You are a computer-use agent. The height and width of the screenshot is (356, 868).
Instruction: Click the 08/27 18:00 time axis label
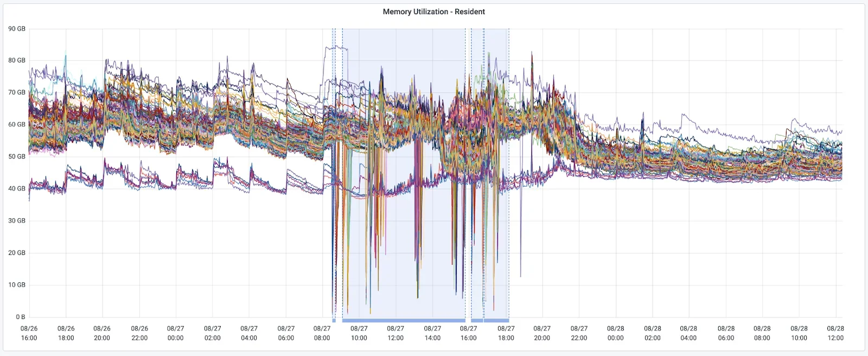pos(506,333)
